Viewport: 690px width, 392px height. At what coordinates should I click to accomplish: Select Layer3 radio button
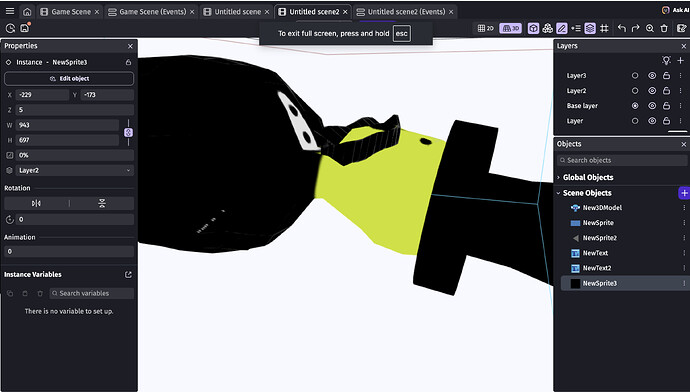(x=635, y=76)
